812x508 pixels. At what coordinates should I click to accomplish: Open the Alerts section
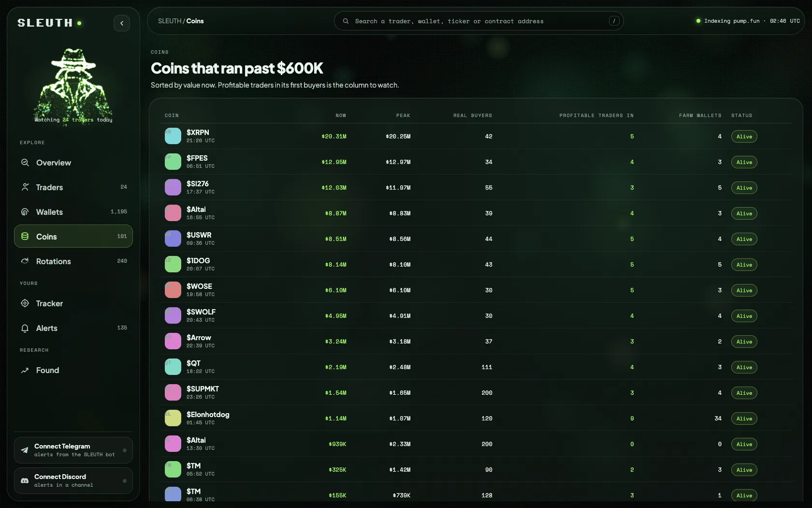(x=73, y=328)
